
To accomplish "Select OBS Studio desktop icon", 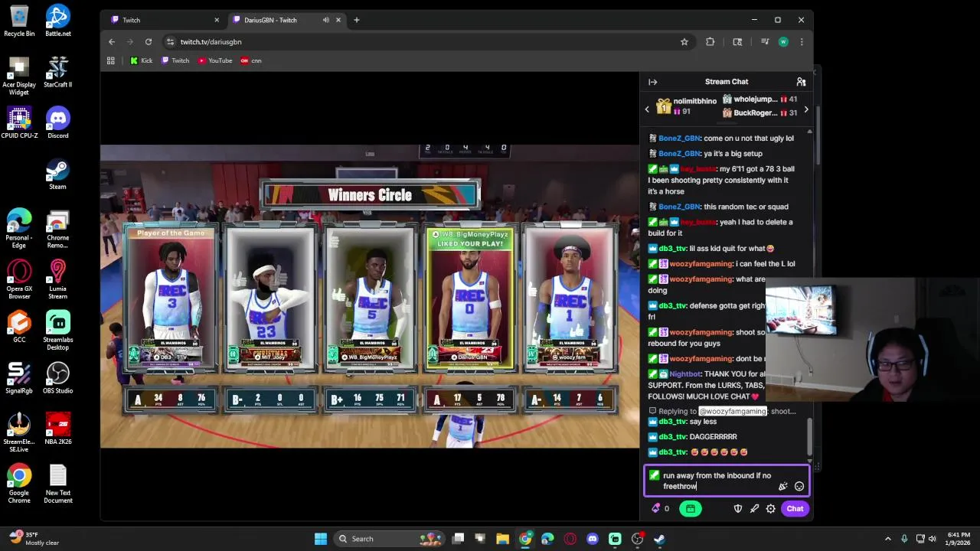I will 58,378.
